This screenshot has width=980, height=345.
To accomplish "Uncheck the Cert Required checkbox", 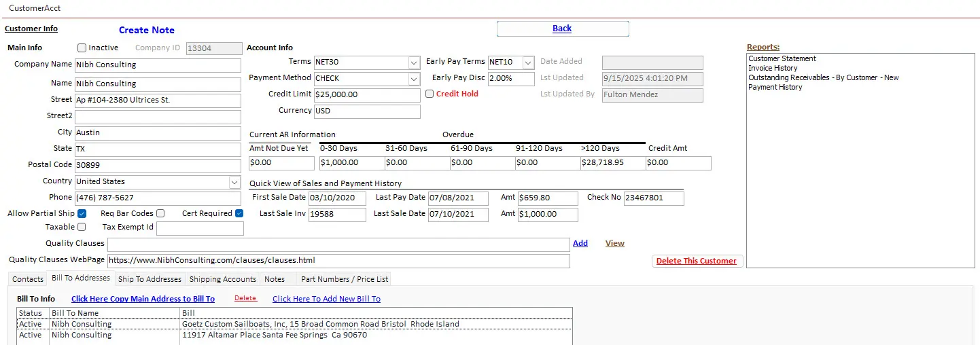I will click(239, 214).
